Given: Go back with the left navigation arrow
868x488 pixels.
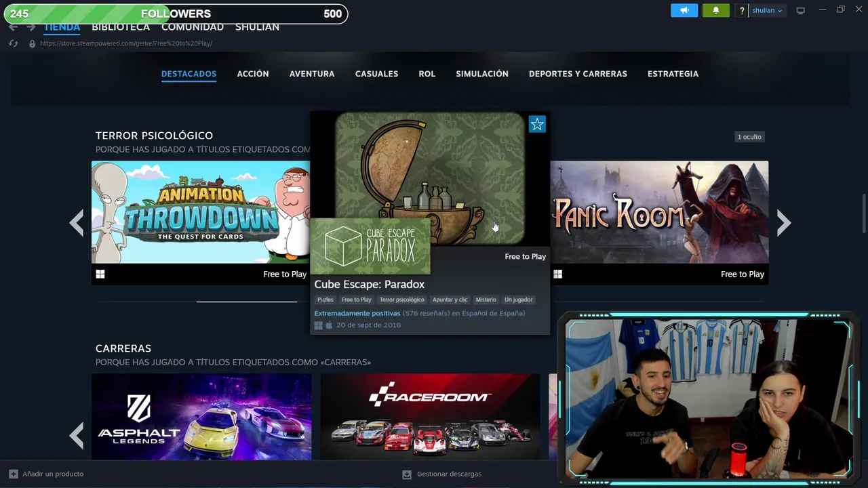Looking at the screenshot, I should tap(13, 27).
